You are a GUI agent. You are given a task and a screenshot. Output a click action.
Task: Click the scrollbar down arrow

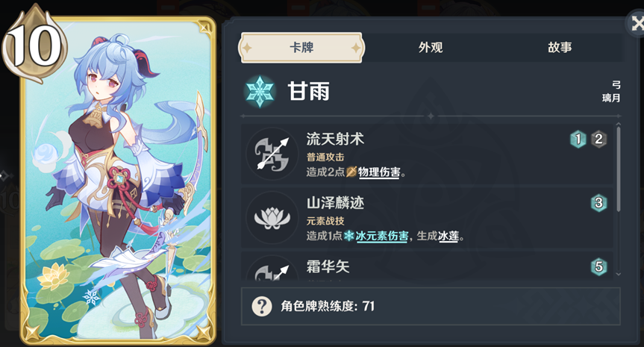pos(619,275)
